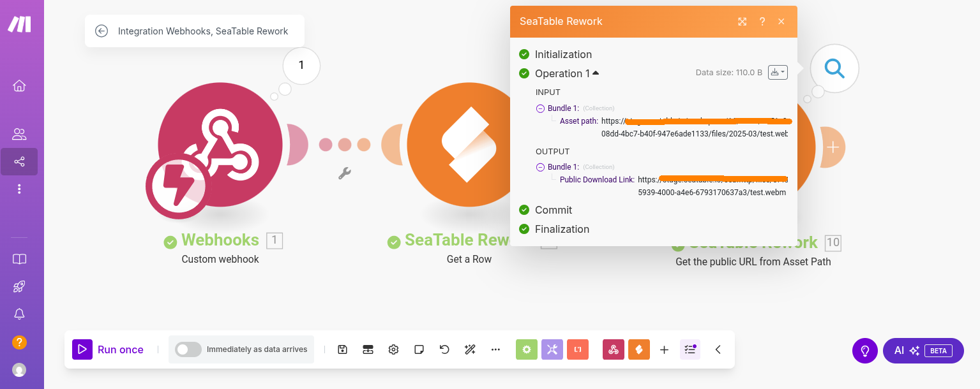This screenshot has height=389, width=980.
Task: Click the scenario name 'Integration Webhooks, SeaTable Rework'
Action: click(x=203, y=31)
